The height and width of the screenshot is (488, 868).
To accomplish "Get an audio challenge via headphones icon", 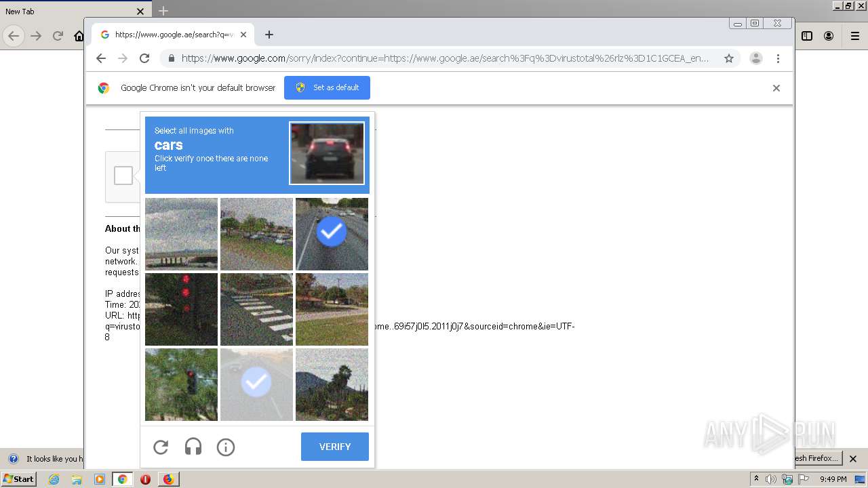I will (x=193, y=447).
